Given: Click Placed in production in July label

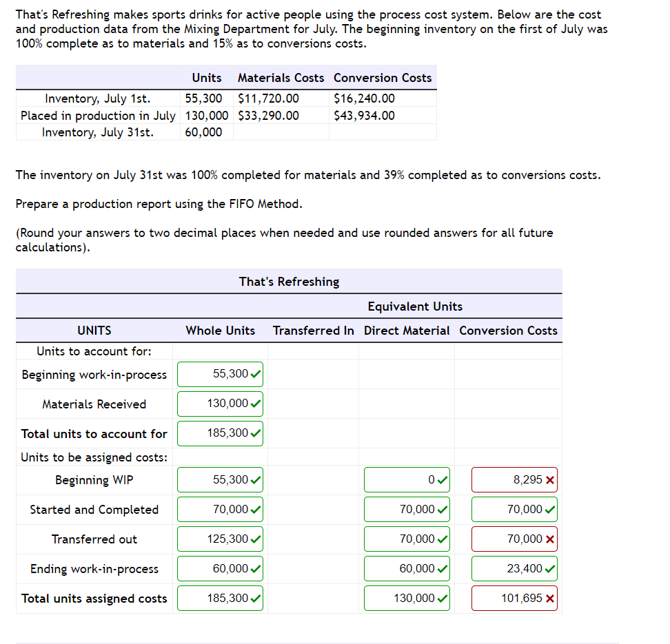Looking at the screenshot, I should [98, 116].
